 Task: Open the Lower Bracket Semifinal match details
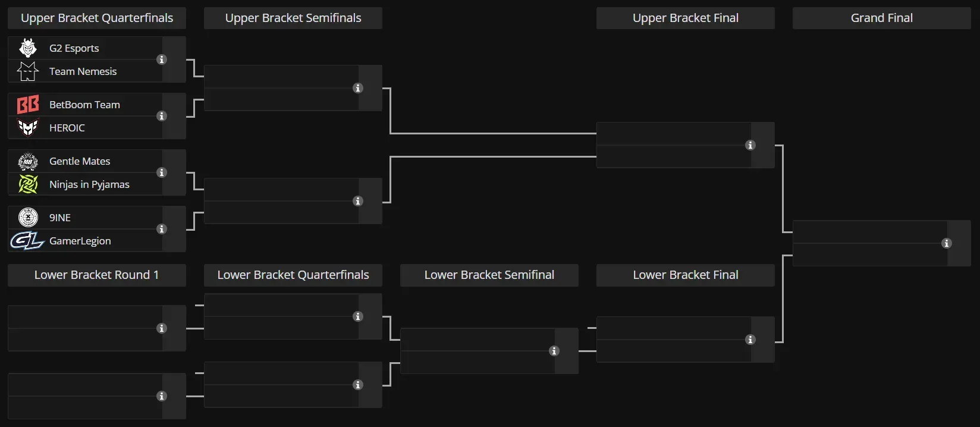[554, 351]
